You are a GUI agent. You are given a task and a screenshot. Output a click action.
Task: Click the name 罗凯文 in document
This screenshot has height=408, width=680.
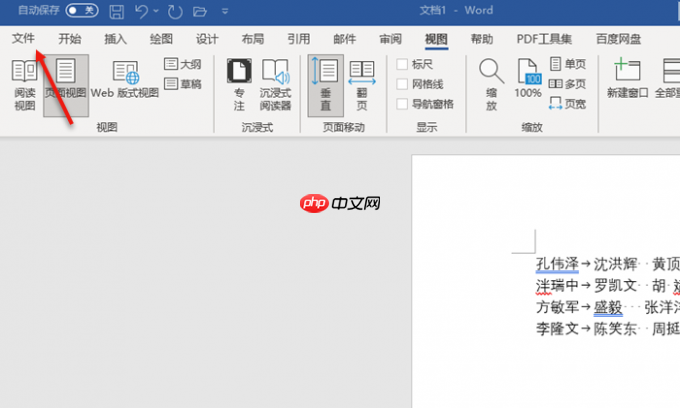coord(615,286)
